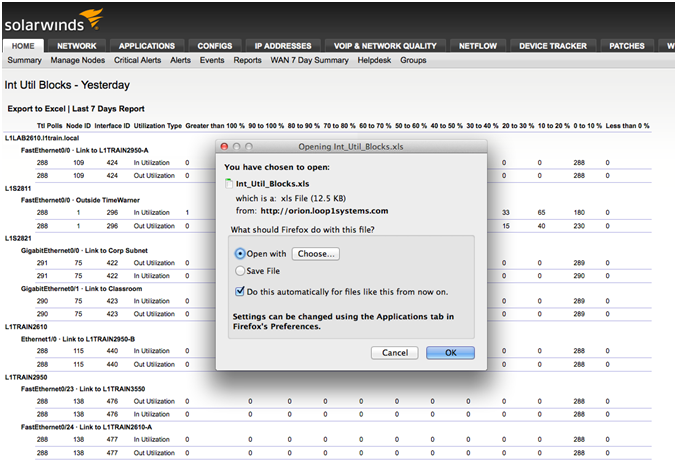Image resolution: width=678 pixels, height=476 pixels.
Task: Switch to the HOME tab
Action: click(23, 46)
